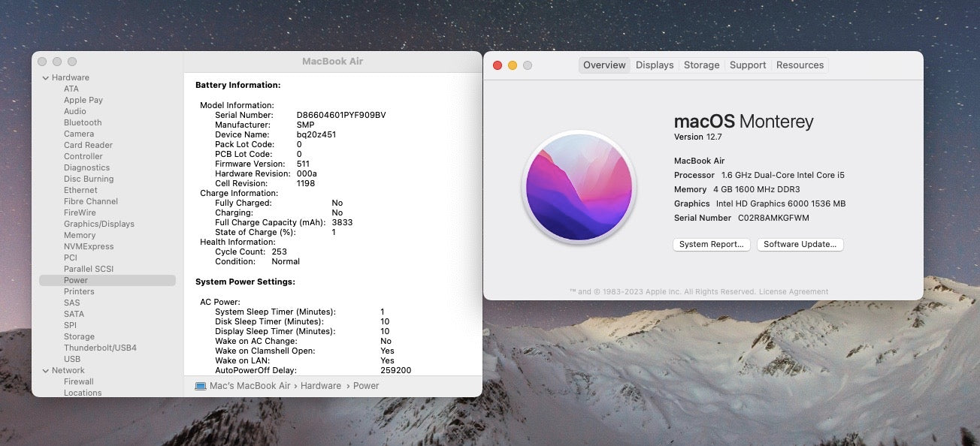Minimize the About This Mac window

513,65
